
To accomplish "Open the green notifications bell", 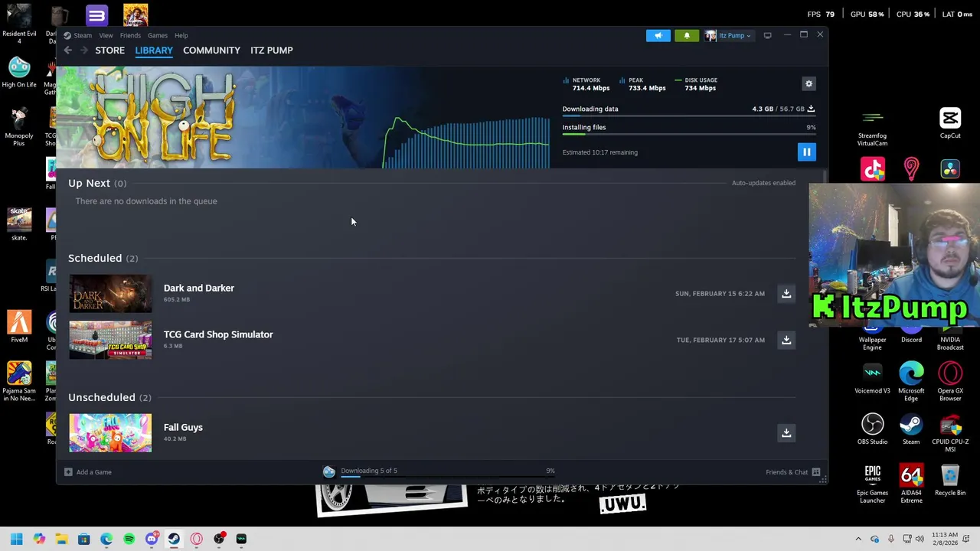I will click(687, 35).
